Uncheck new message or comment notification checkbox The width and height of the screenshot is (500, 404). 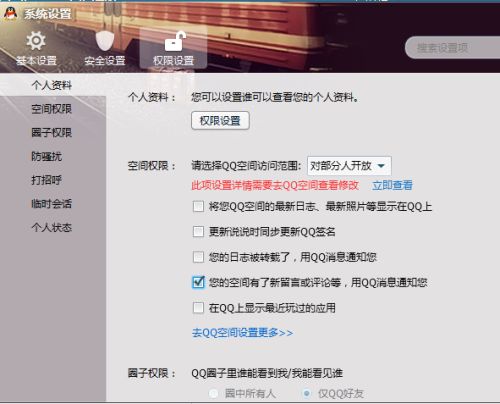point(198,282)
